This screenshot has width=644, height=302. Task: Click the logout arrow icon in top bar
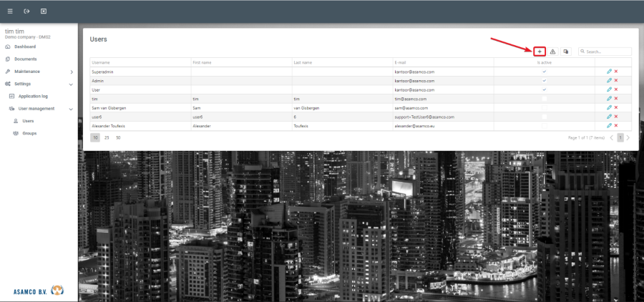(26, 11)
